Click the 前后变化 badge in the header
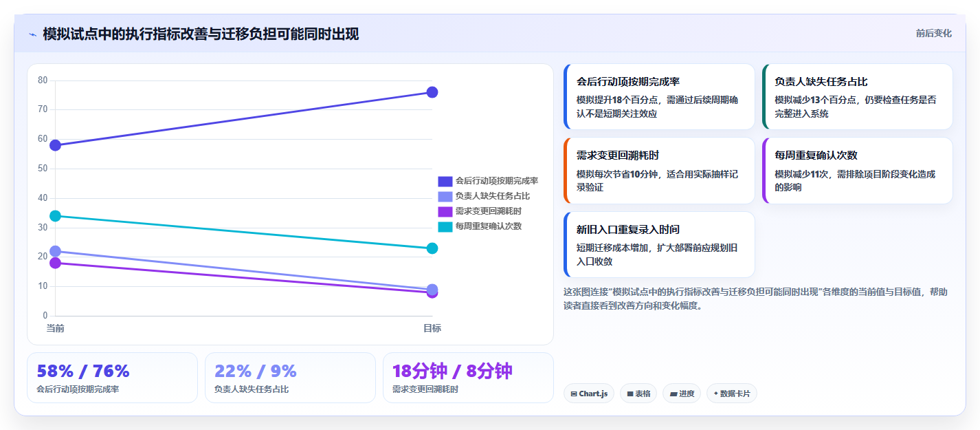 (933, 33)
